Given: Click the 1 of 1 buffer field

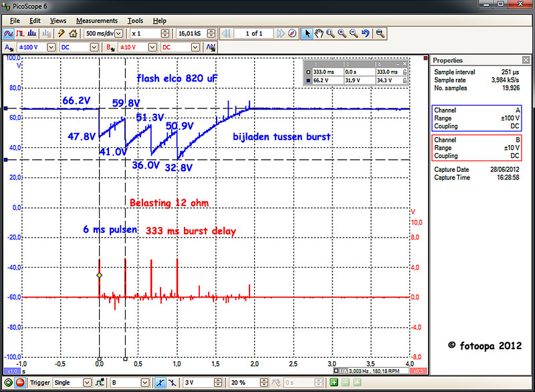Looking at the screenshot, I should pyautogui.click(x=254, y=33).
